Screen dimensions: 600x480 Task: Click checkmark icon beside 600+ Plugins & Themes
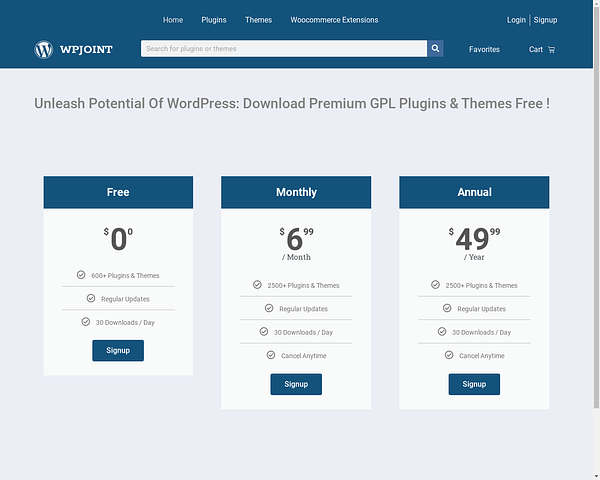pos(81,275)
